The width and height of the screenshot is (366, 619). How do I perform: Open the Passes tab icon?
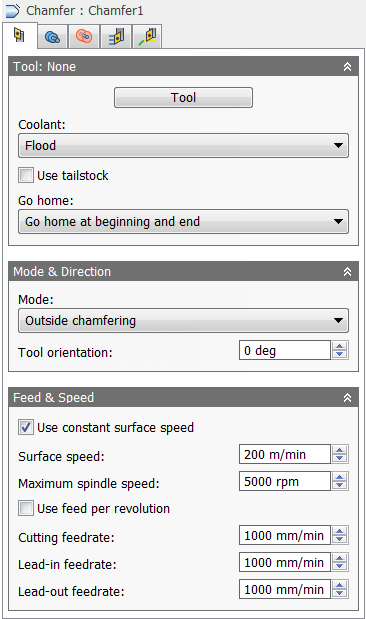tap(116, 37)
